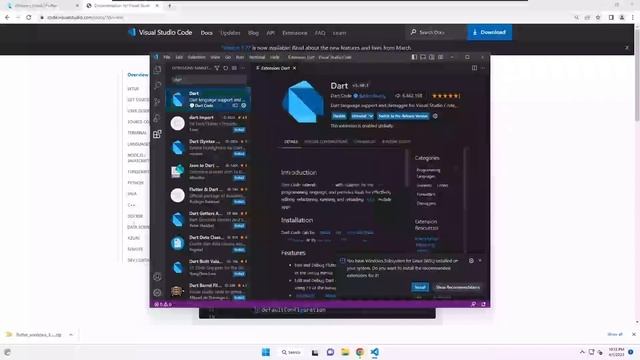Open the Help menu in VS Code
This screenshot has height=360, width=640.
(x=275, y=57)
